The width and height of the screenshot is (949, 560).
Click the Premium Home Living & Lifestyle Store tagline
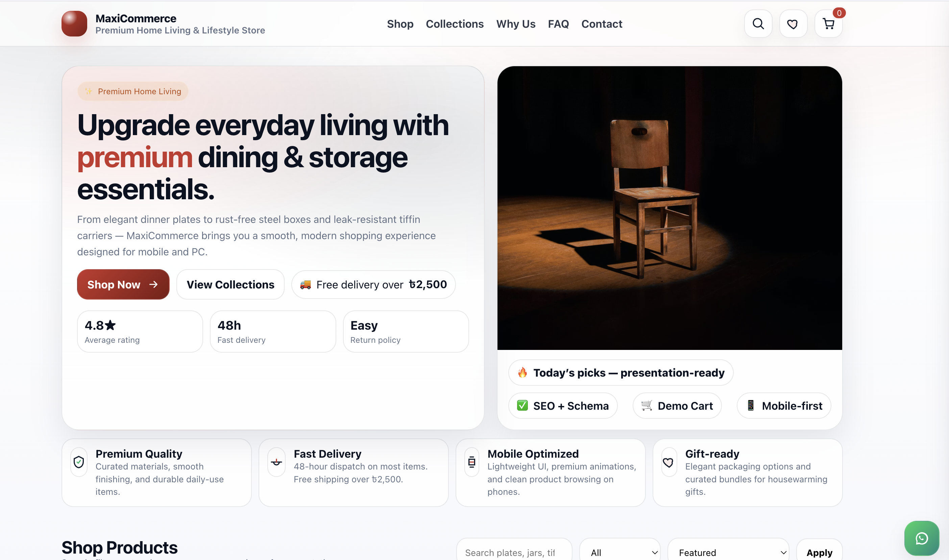180,30
